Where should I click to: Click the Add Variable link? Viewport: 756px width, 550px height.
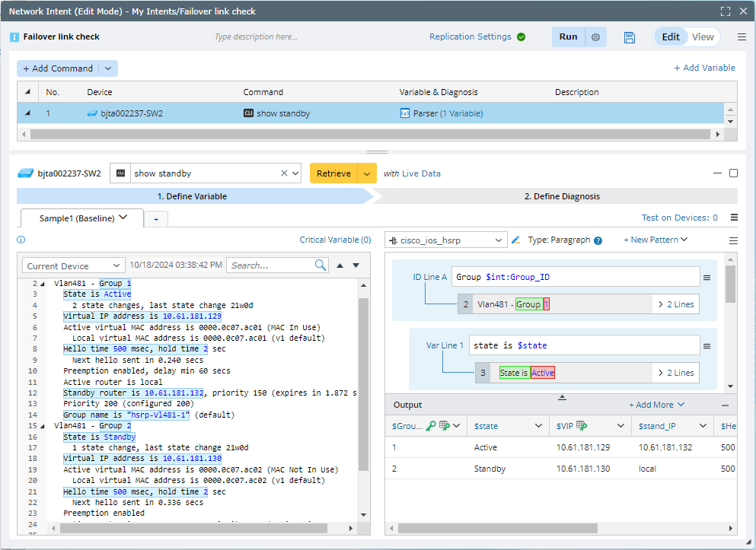tap(704, 68)
